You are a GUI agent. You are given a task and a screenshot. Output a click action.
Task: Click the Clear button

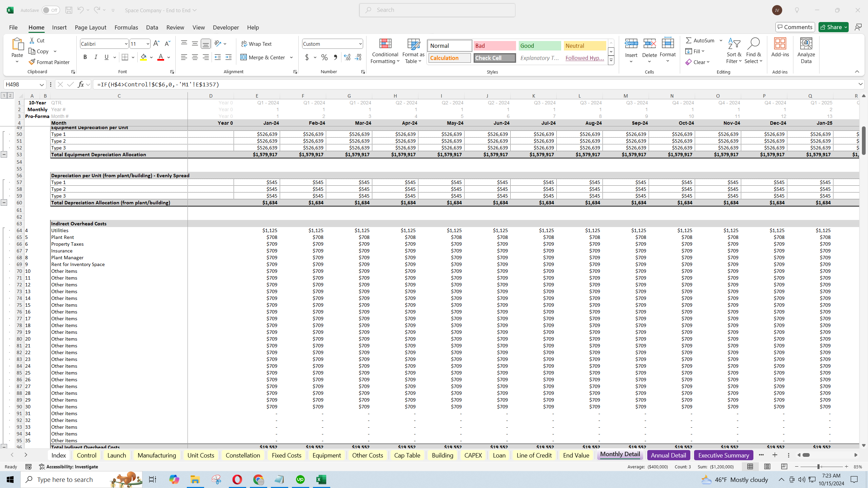tap(697, 62)
